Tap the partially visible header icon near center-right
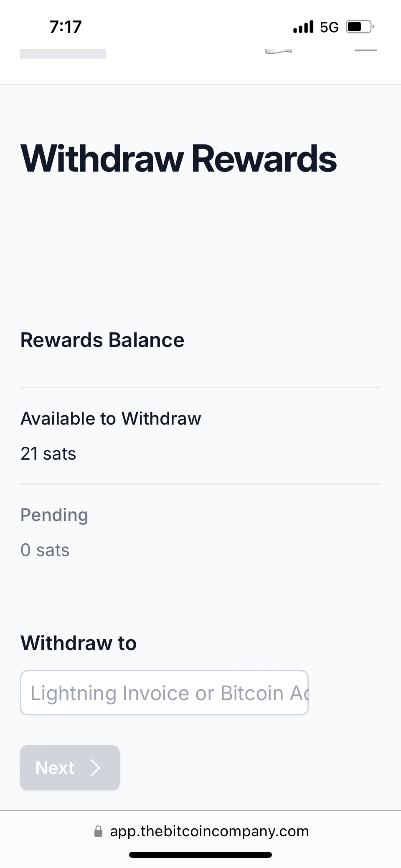The image size is (401, 868). click(x=278, y=51)
